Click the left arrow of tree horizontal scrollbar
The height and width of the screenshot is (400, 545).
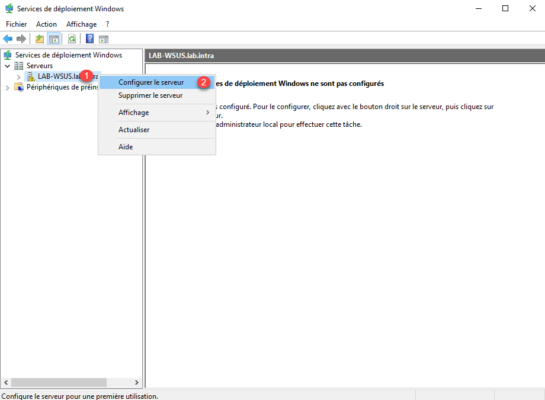point(6,382)
